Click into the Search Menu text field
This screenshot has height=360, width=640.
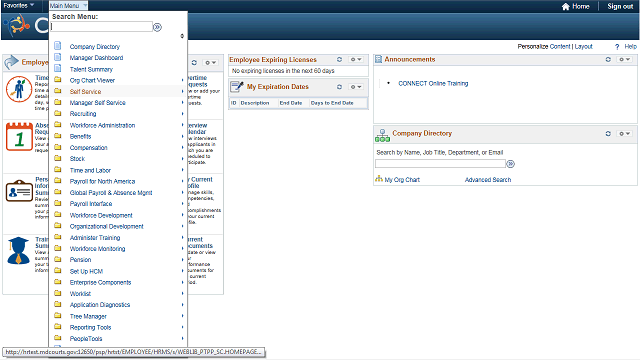(102, 27)
